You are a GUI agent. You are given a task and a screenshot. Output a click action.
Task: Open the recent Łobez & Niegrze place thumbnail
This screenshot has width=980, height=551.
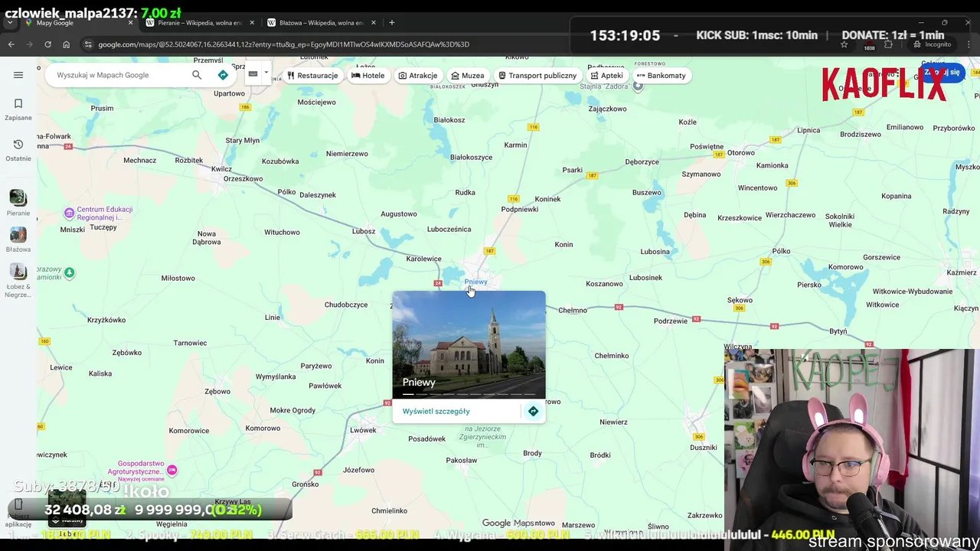18,272
